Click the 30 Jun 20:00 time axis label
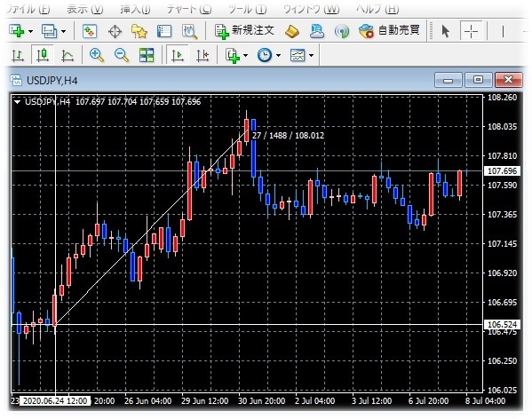 tap(261, 401)
